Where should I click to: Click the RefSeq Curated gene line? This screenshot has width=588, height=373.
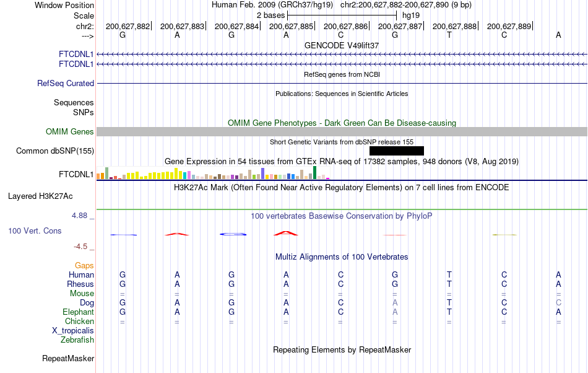pyautogui.click(x=342, y=83)
